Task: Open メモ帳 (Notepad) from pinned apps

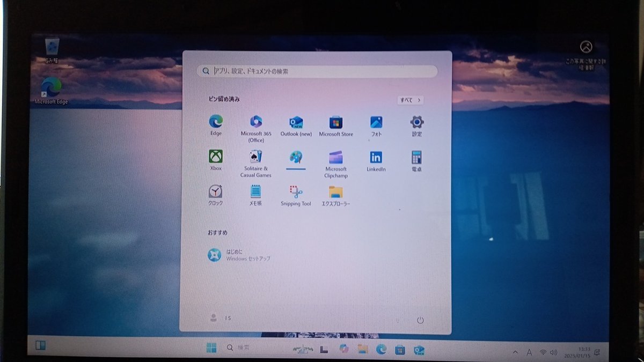Action: pyautogui.click(x=256, y=195)
